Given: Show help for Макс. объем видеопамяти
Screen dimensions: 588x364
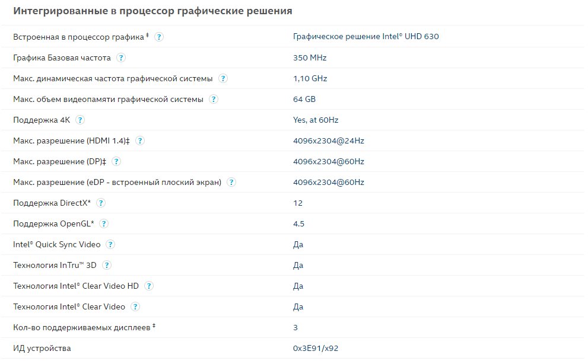Looking at the screenshot, I should pos(213,99).
